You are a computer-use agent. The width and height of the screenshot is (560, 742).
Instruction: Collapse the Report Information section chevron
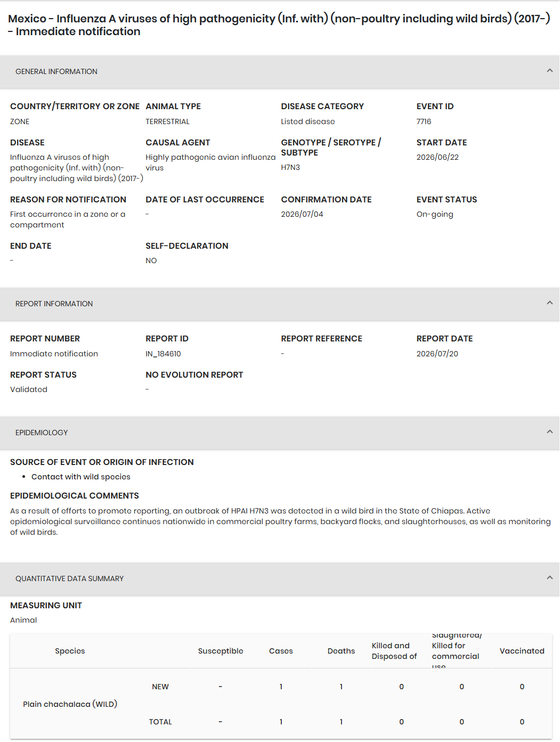(549, 303)
